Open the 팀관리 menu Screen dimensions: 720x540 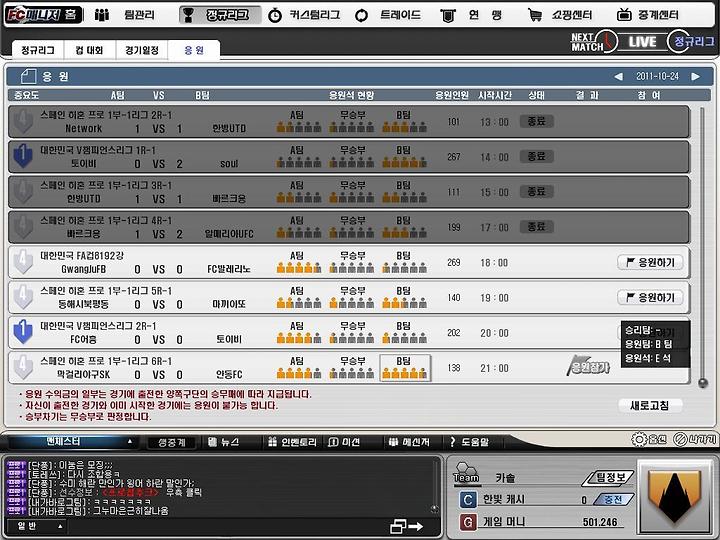(x=139, y=15)
